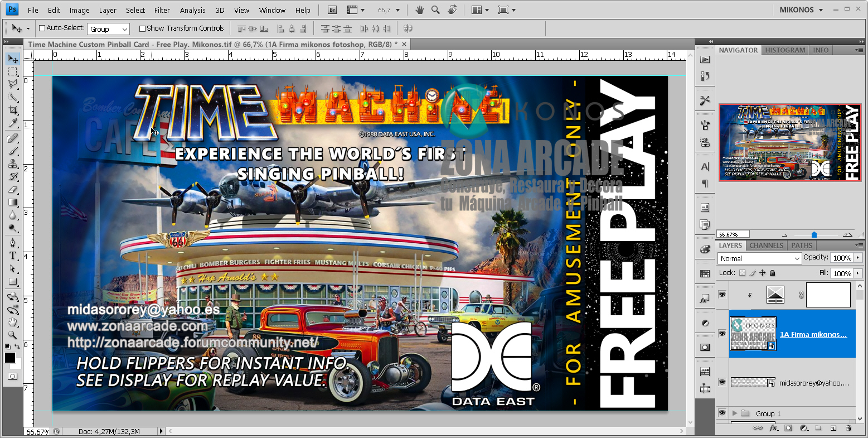This screenshot has height=438, width=868.
Task: Hide the 1A Firma mikonos layer
Action: pos(722,334)
